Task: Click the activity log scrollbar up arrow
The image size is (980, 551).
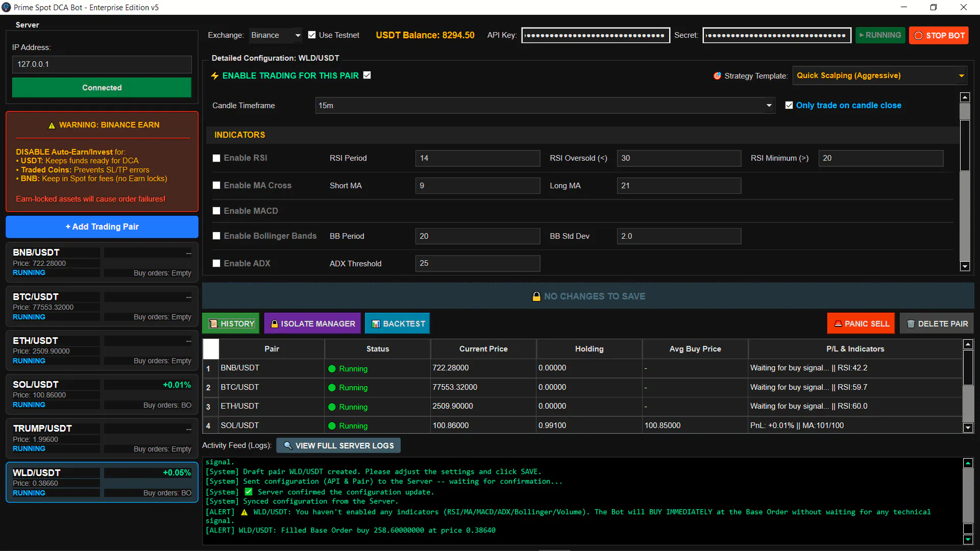Action: [x=968, y=463]
